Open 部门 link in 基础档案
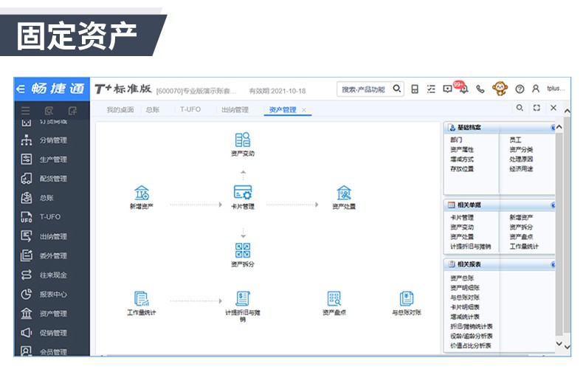 (x=456, y=140)
